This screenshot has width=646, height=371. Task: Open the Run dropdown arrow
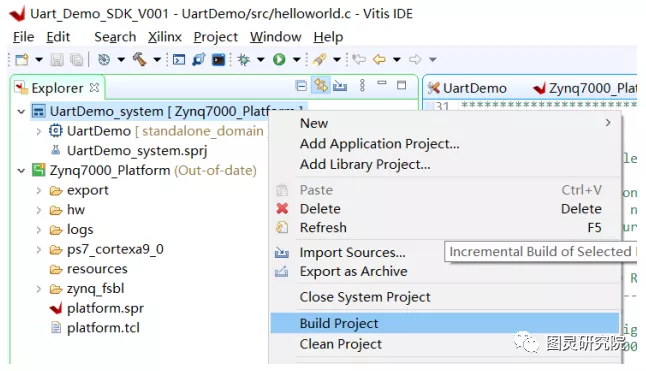[x=297, y=60]
